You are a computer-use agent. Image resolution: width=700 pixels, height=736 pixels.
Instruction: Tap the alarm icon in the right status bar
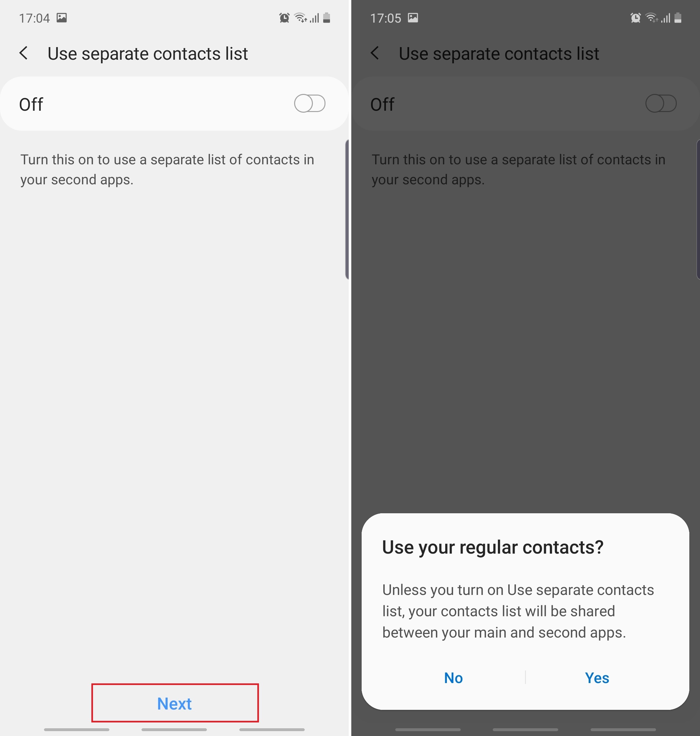point(635,17)
